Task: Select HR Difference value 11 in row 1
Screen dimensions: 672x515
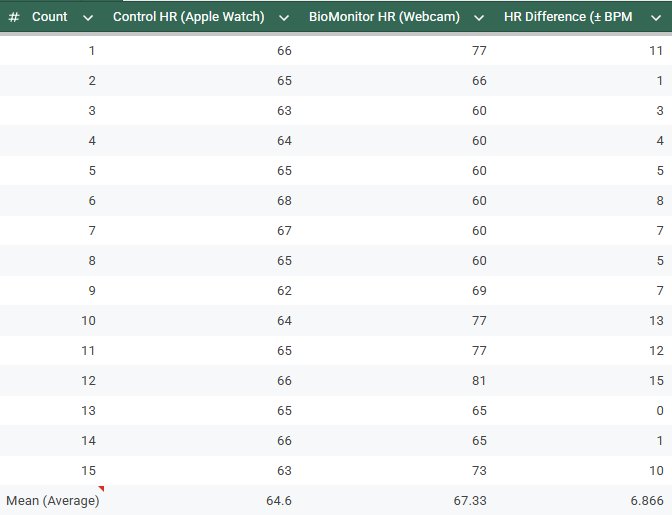Action: click(656, 51)
